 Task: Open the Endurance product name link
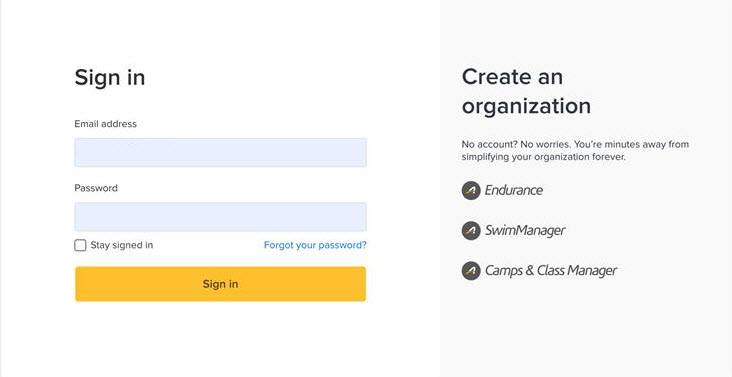[x=514, y=190]
